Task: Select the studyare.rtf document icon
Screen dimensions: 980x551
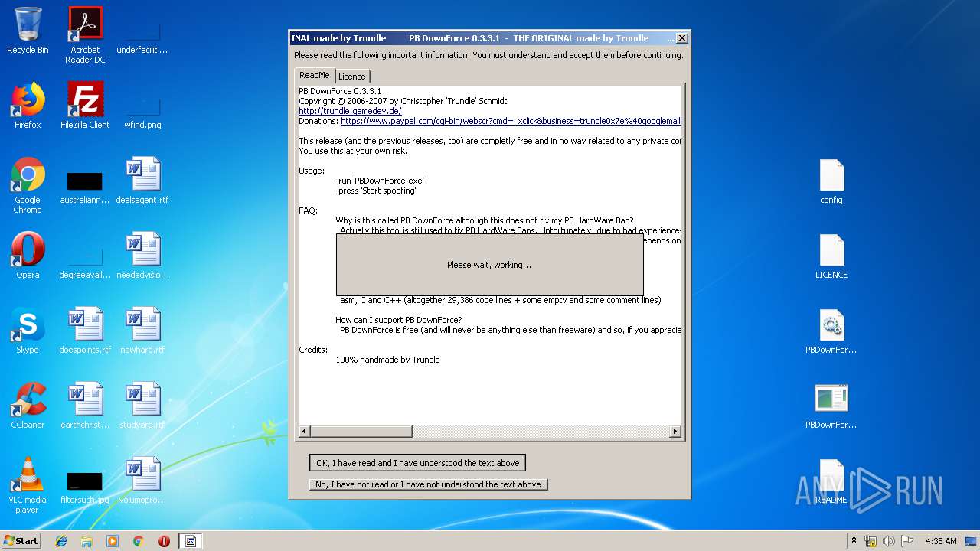Action: point(142,406)
